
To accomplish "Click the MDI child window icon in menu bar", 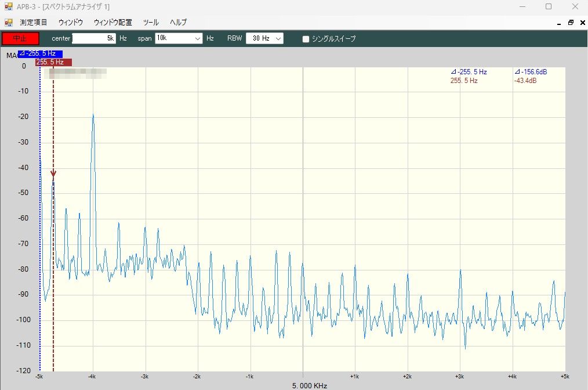I will point(8,23).
